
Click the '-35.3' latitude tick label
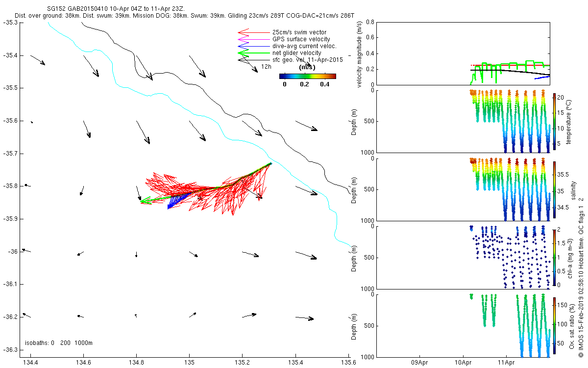pyautogui.click(x=10, y=23)
